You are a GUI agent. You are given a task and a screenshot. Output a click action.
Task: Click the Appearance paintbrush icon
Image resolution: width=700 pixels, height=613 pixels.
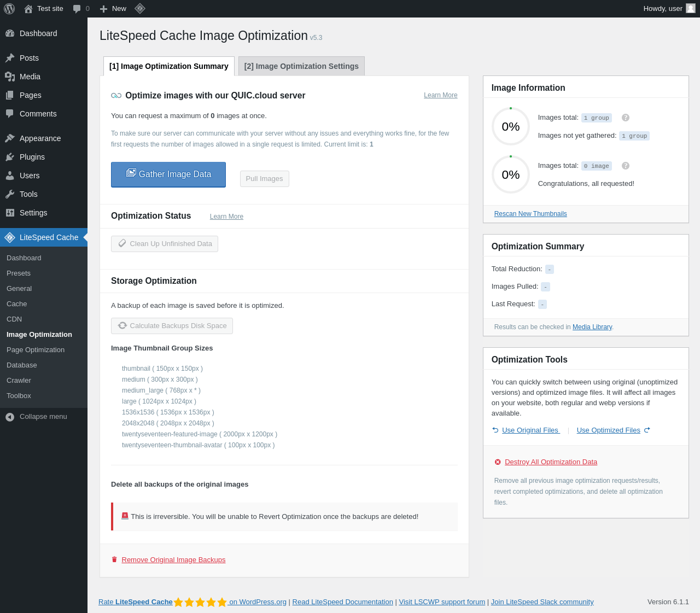coord(10,138)
